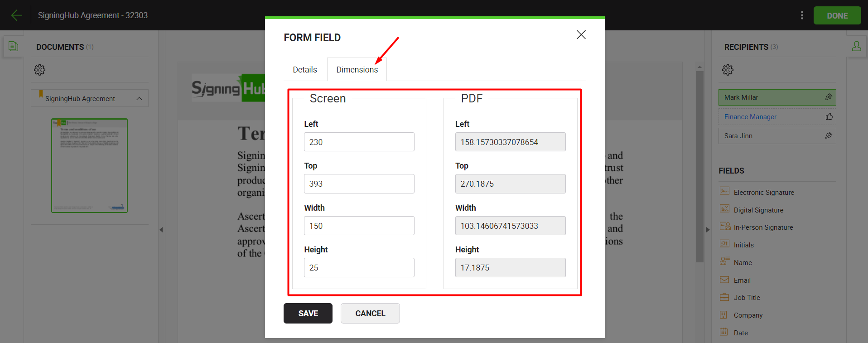Click the document vertical scrollbar

699,168
